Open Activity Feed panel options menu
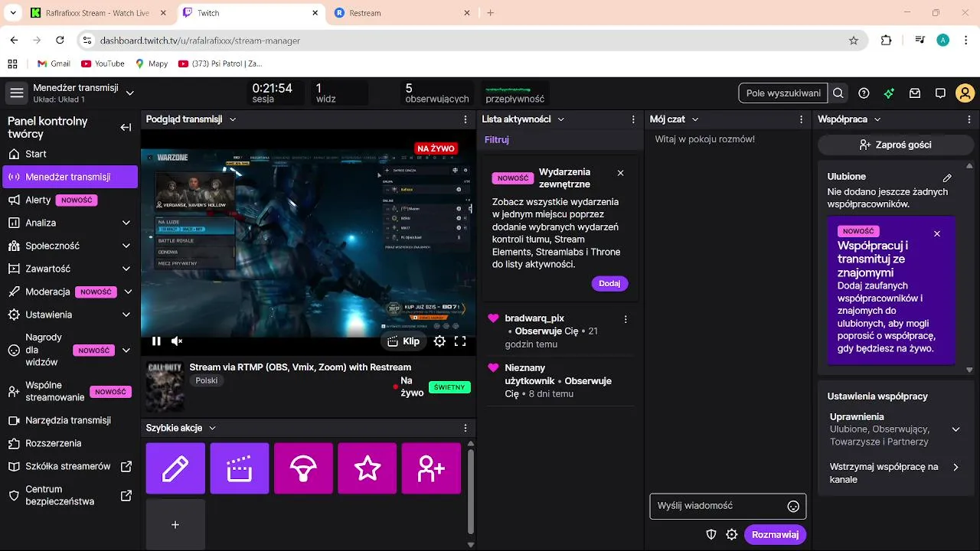The height and width of the screenshot is (551, 980). click(633, 119)
